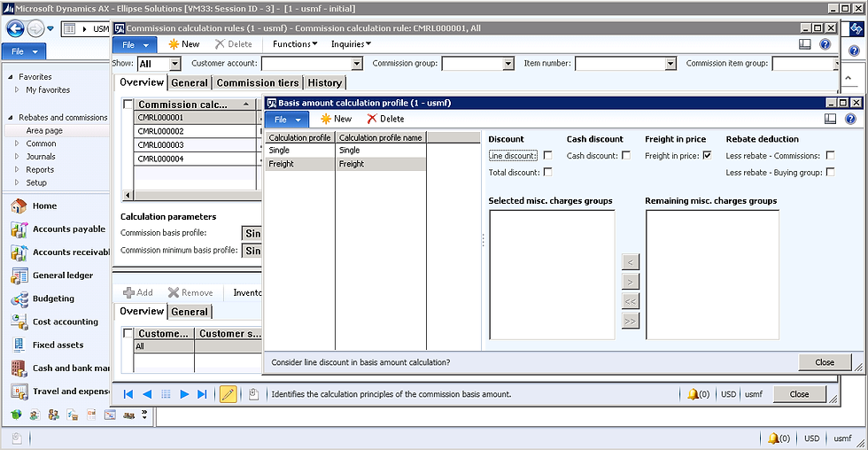Click the forward navigation arrow icon

coord(35,28)
